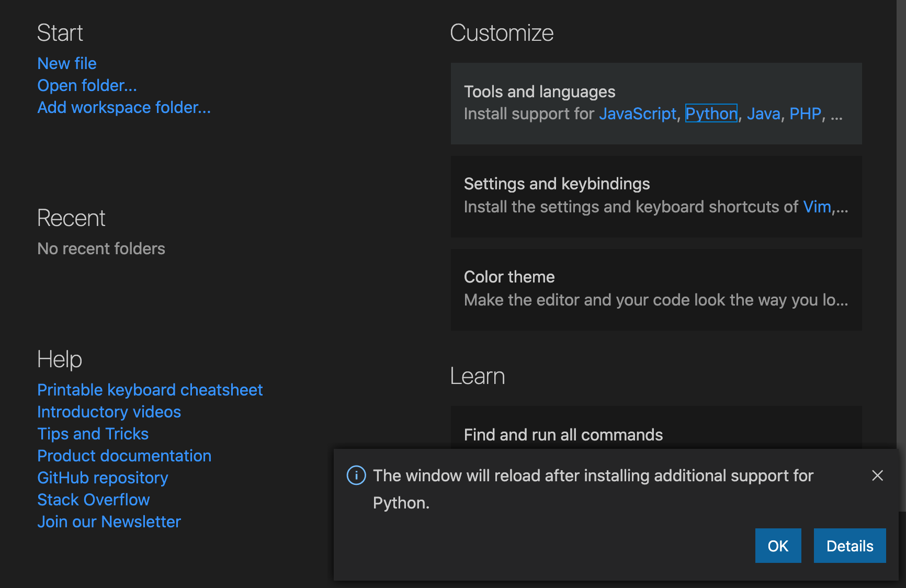View the Printable keyboard cheatsheet
The width and height of the screenshot is (906, 588).
click(x=150, y=390)
